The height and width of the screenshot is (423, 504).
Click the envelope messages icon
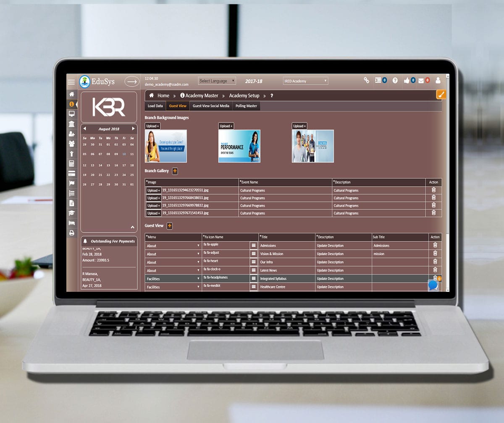pyautogui.click(x=421, y=80)
